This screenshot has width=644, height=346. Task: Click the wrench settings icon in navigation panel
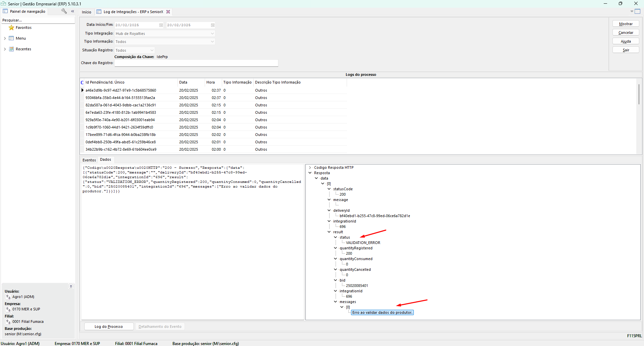[64, 11]
